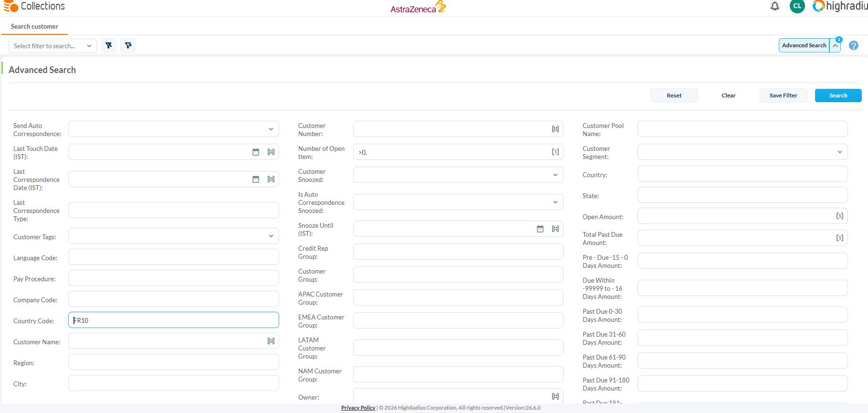This screenshot has height=413, width=868.
Task: Click into Past Due 31-60 Days Amount field
Action: pyautogui.click(x=743, y=338)
